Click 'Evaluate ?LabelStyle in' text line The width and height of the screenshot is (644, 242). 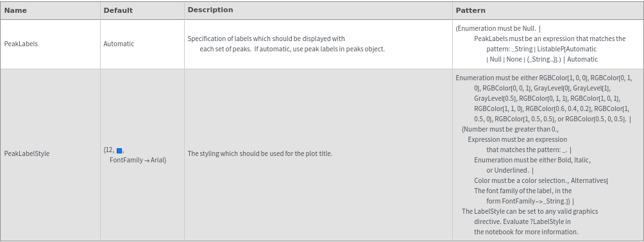[522, 221]
